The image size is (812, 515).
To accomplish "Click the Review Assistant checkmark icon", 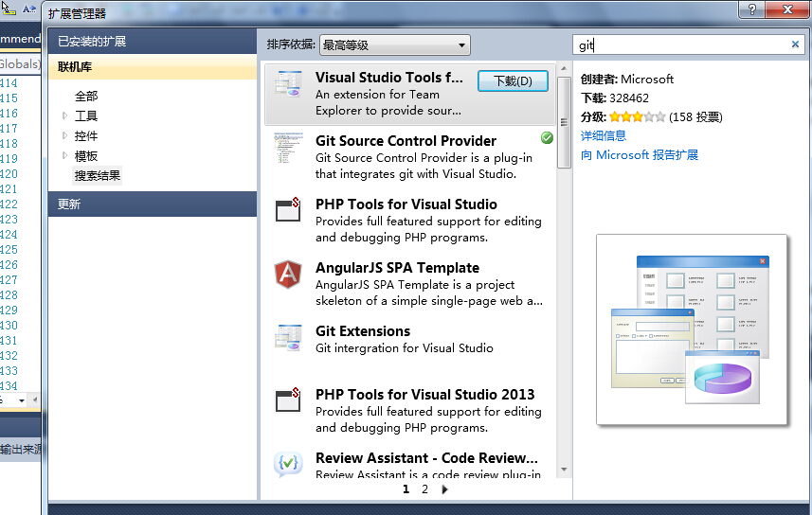I will (x=288, y=463).
